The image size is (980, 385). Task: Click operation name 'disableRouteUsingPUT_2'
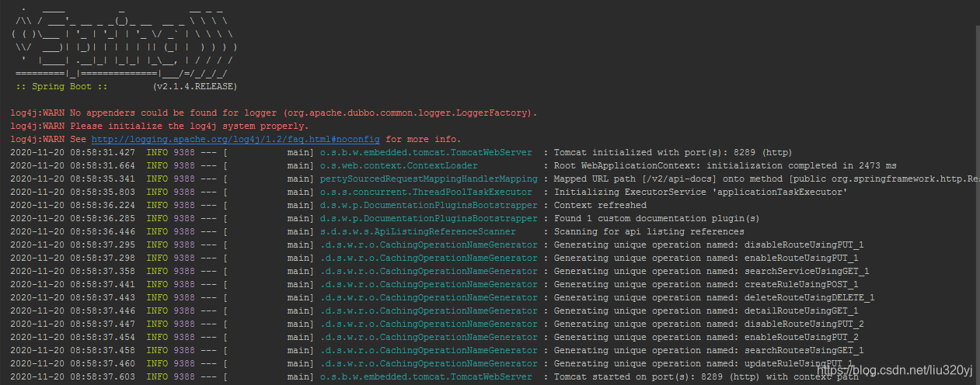(x=804, y=324)
